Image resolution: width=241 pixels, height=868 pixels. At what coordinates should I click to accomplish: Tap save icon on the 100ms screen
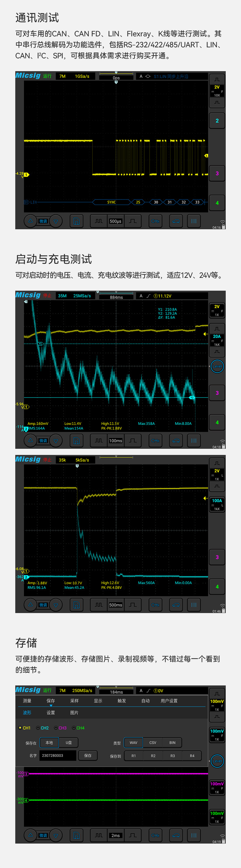(76, 441)
